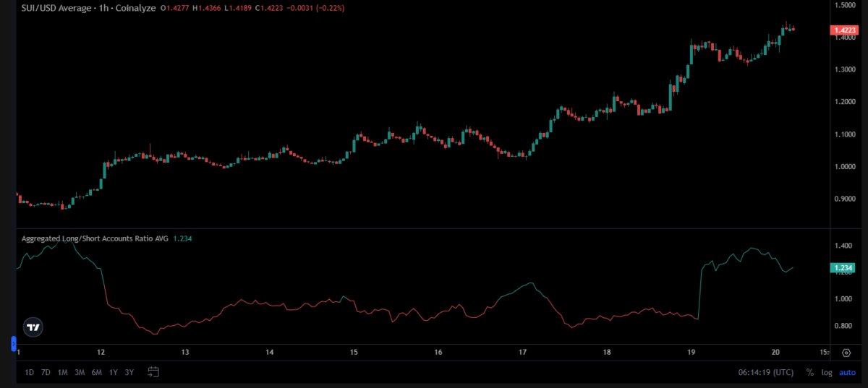Click the indicator value label 1.234 on axis
The width and height of the screenshot is (868, 388).
(843, 267)
